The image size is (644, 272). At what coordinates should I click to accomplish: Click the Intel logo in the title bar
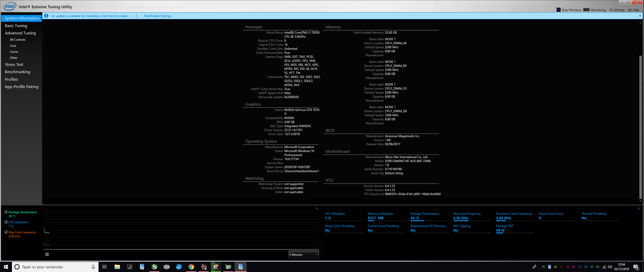click(10, 6)
